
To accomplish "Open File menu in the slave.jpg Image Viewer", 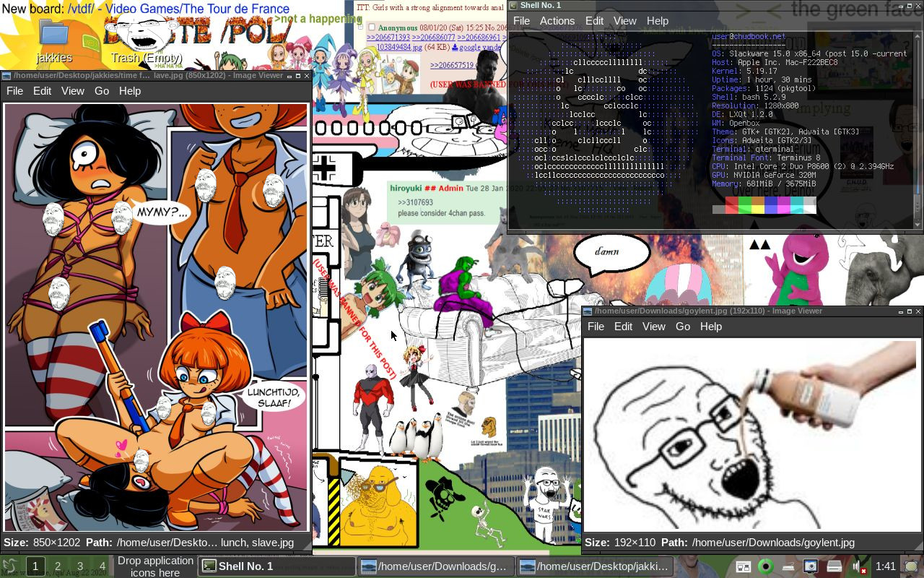I will 14,91.
